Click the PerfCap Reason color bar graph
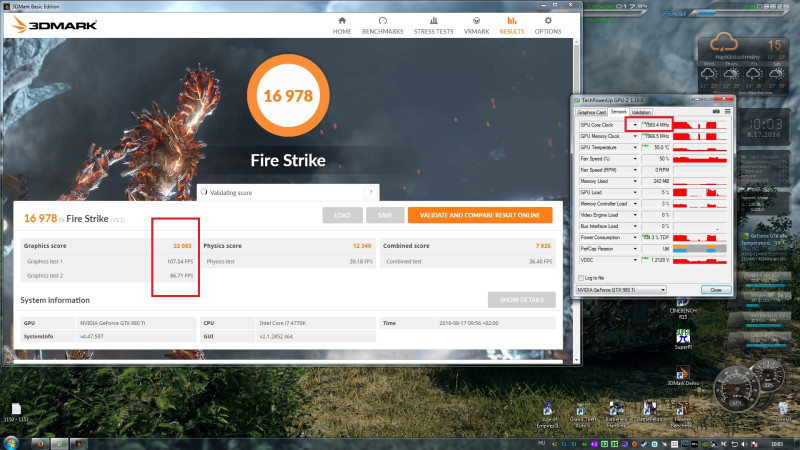 click(699, 248)
